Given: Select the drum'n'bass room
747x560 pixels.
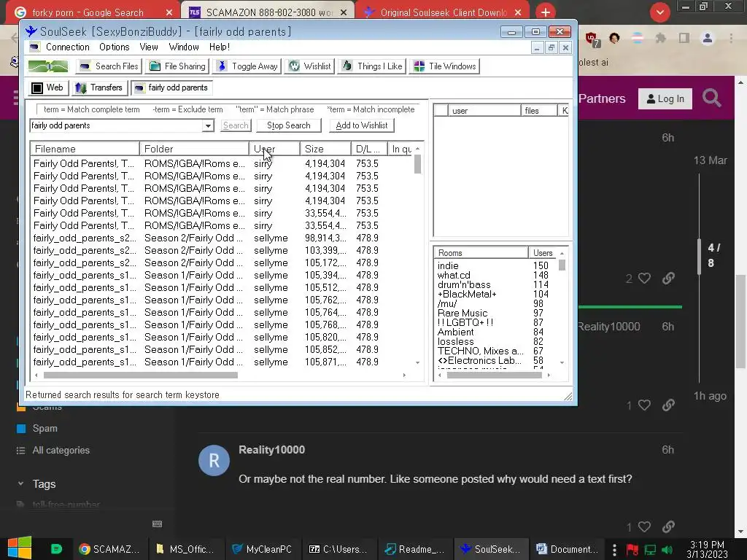Looking at the screenshot, I should coord(464,285).
